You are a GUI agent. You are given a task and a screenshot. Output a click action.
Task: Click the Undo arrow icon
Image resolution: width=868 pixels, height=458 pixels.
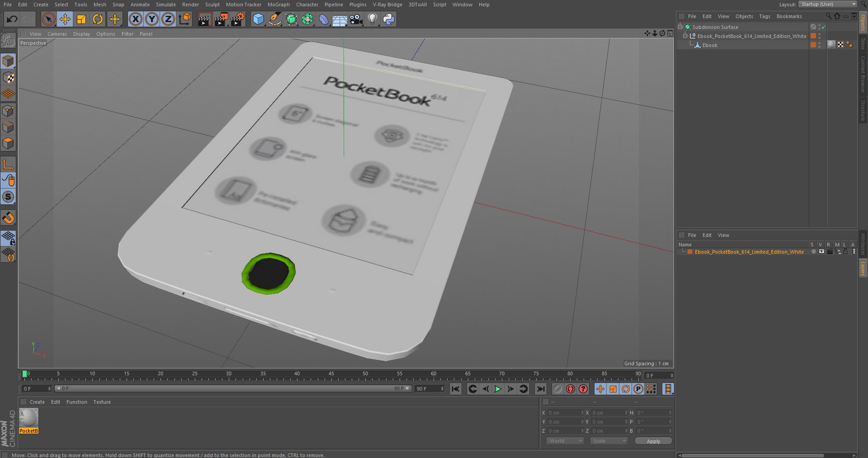point(12,19)
